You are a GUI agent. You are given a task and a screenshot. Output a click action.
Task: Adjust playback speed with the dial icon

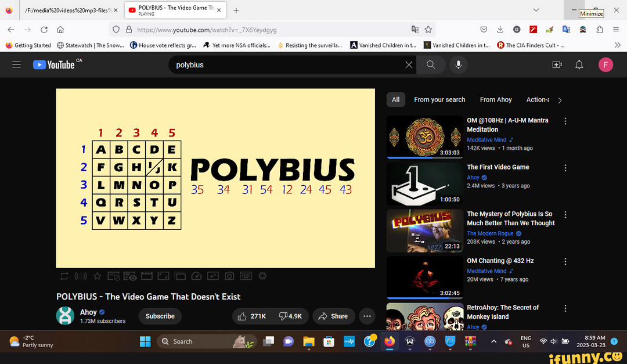click(x=196, y=276)
